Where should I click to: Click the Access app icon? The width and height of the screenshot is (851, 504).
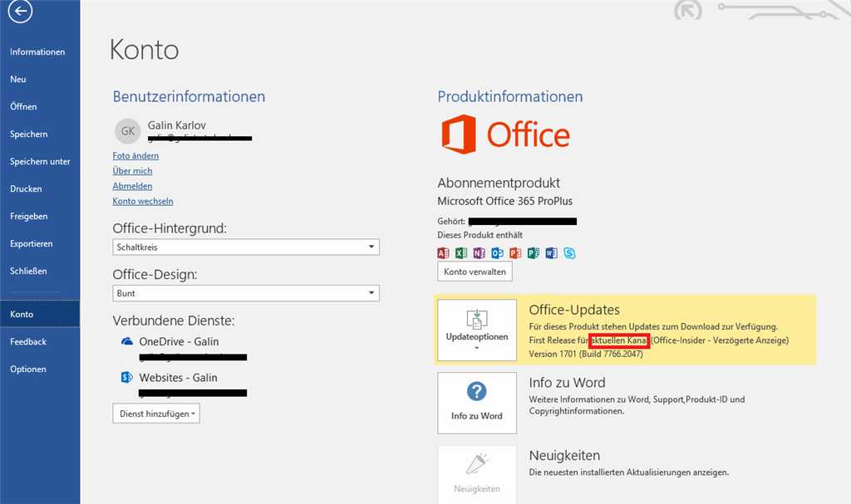click(x=443, y=252)
